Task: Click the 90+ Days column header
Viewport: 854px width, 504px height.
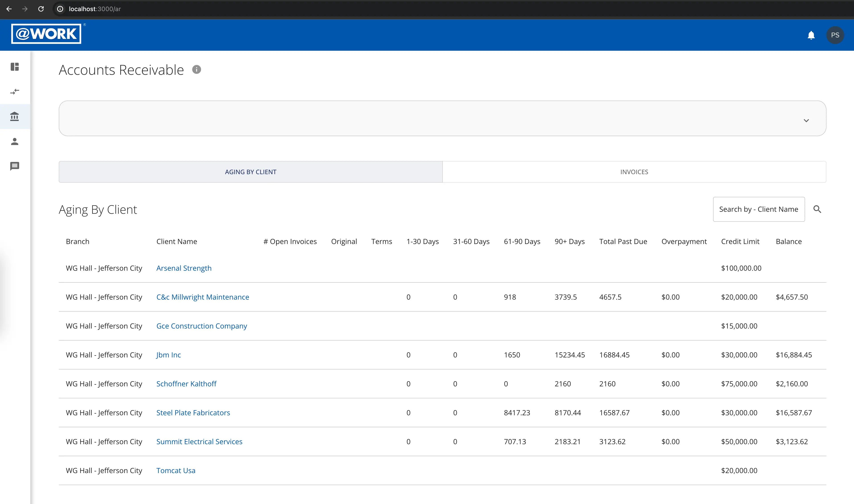Action: pyautogui.click(x=569, y=242)
